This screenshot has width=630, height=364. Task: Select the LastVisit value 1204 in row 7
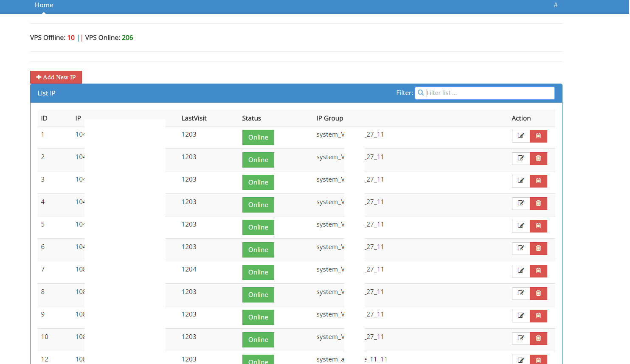click(189, 269)
